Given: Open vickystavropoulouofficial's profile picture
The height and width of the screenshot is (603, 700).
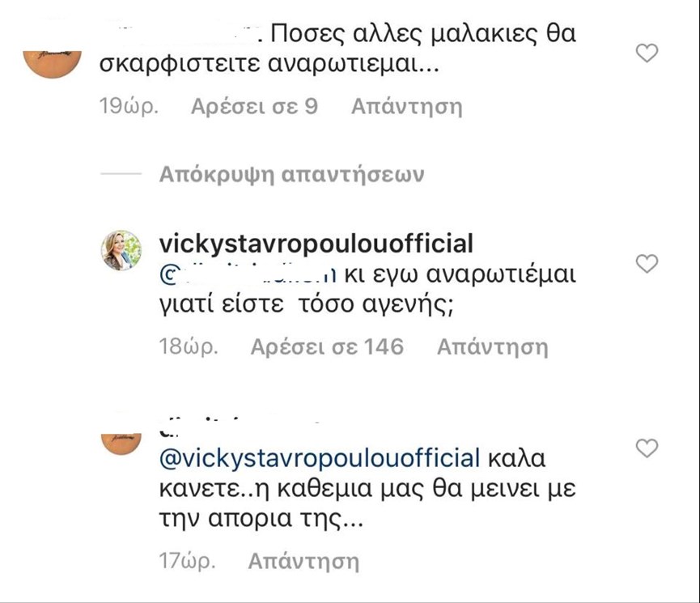Looking at the screenshot, I should pos(121,251).
